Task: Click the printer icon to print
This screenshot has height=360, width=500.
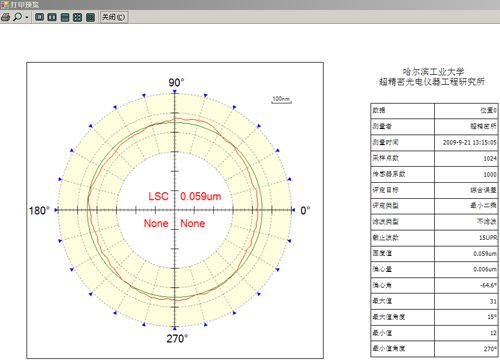Action: tap(5, 17)
